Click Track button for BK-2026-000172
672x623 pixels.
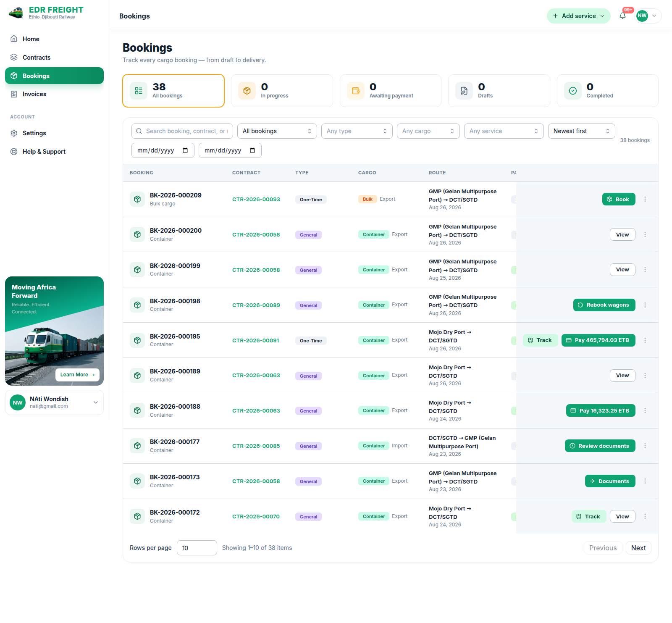[589, 517]
